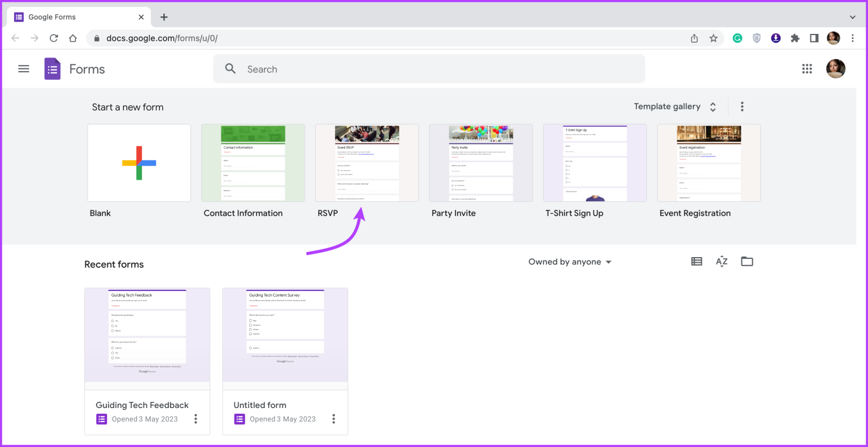Open the Google apps launcher grid
The image size is (868, 447).
(x=807, y=68)
